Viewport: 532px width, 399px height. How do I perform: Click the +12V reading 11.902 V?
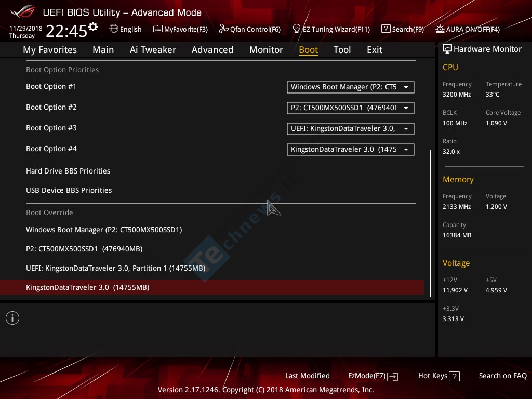(455, 290)
